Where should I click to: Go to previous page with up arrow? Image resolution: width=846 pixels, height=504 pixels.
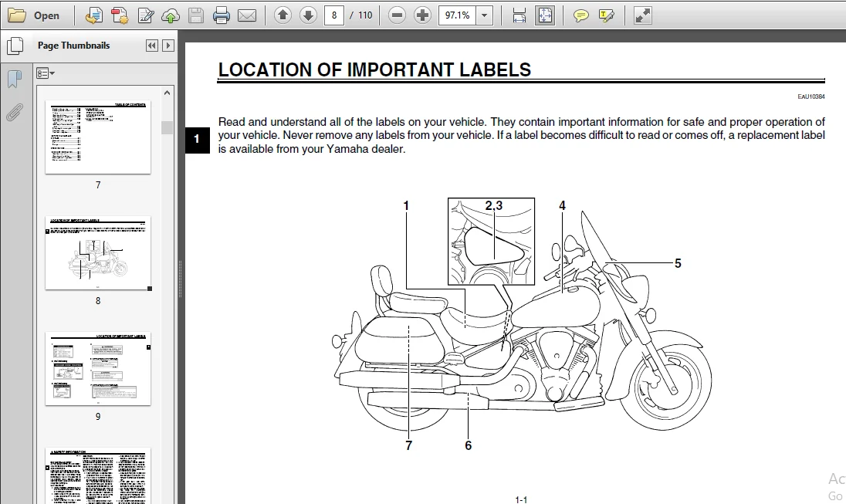[x=283, y=15]
